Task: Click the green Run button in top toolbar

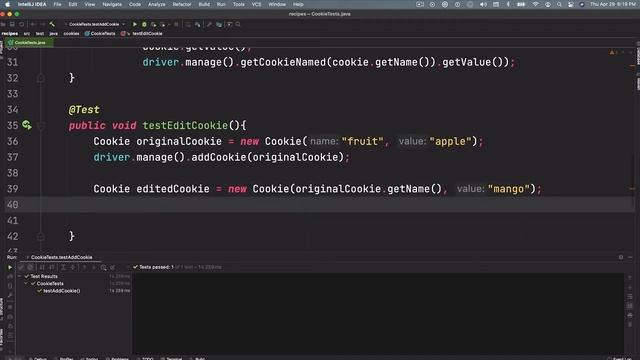Action: pyautogui.click(x=135, y=24)
